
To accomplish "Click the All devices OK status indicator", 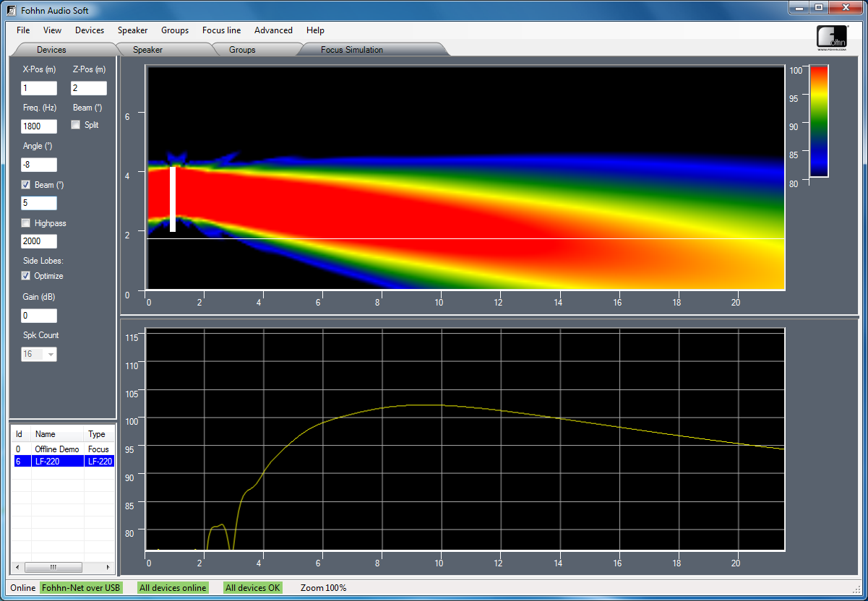I will [x=253, y=588].
